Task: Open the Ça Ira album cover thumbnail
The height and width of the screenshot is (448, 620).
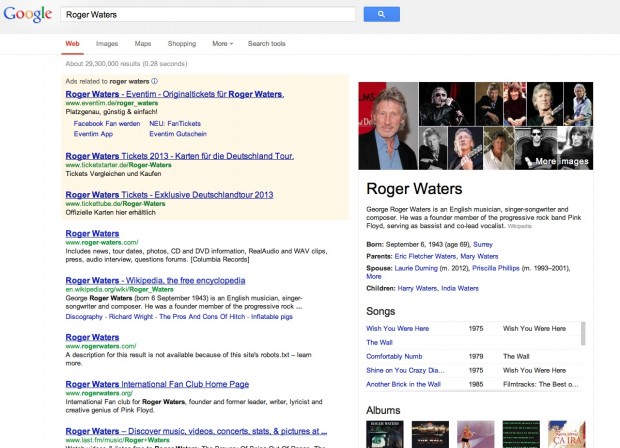Action: point(567,434)
